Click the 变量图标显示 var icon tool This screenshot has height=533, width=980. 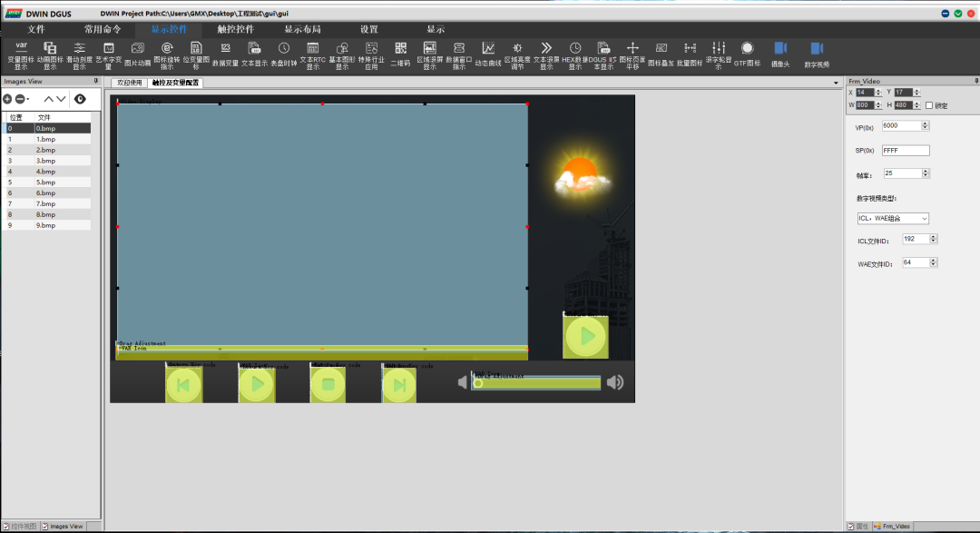pos(21,55)
